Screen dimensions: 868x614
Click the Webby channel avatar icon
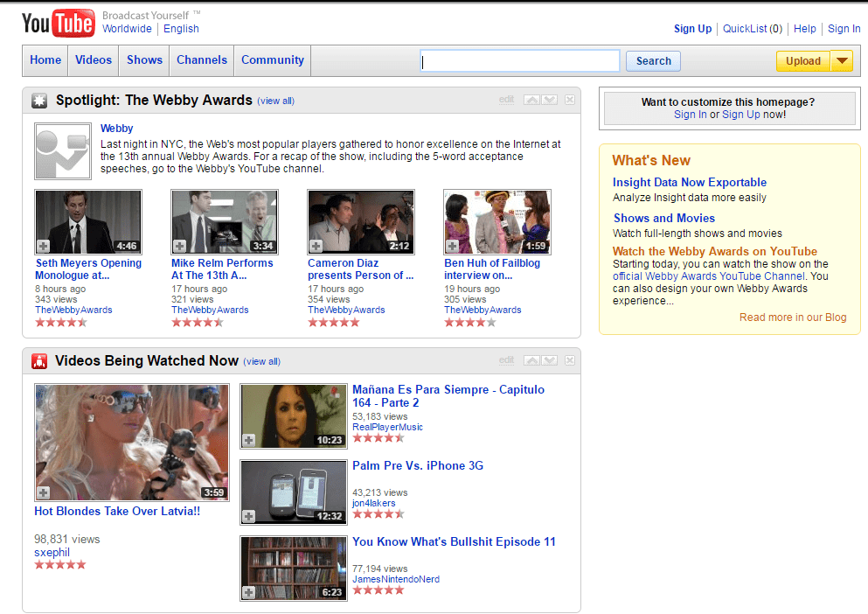click(x=62, y=150)
